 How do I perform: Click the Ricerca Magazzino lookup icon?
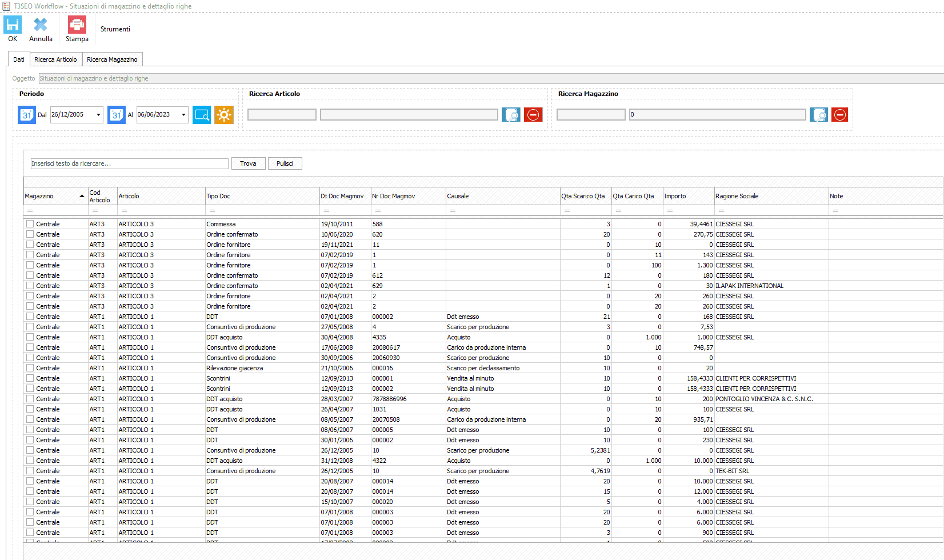pos(819,115)
